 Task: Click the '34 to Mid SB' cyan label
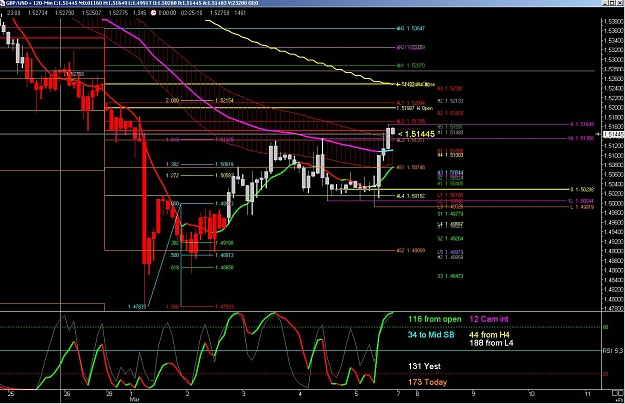[431, 335]
